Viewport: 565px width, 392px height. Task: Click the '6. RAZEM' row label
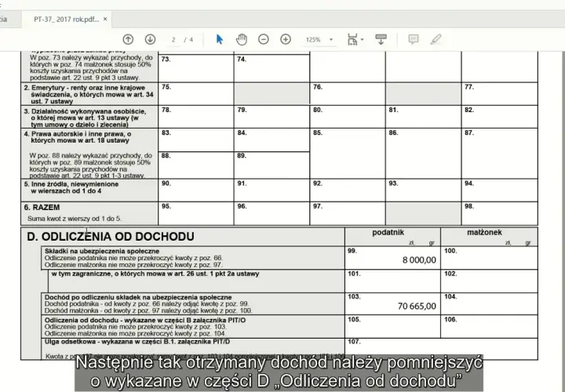[42, 207]
